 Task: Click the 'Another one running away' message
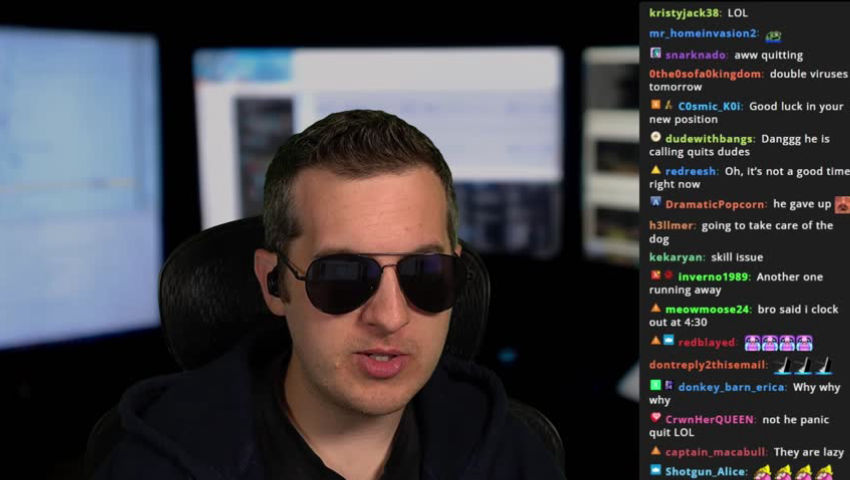tap(736, 283)
